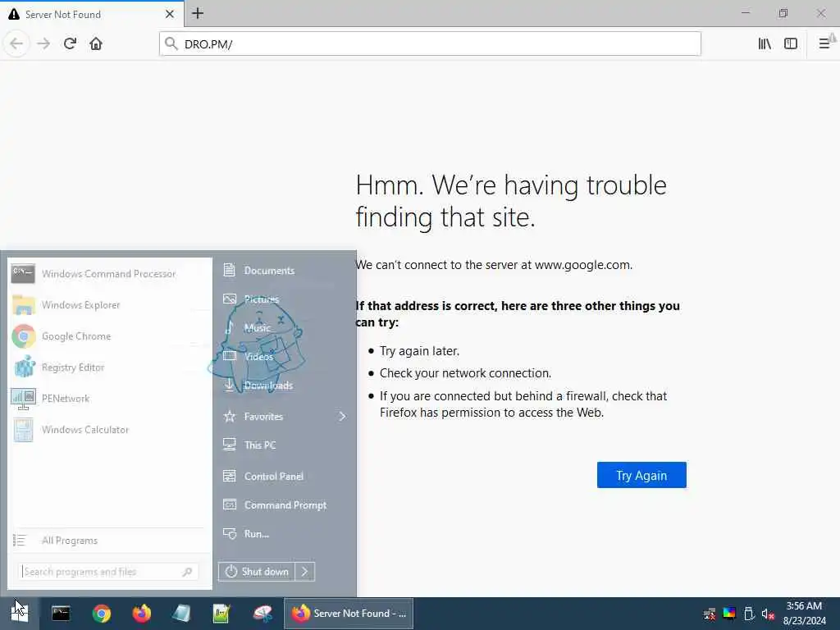
Task: Launch Google Chrome from Start menu
Action: coord(110,336)
